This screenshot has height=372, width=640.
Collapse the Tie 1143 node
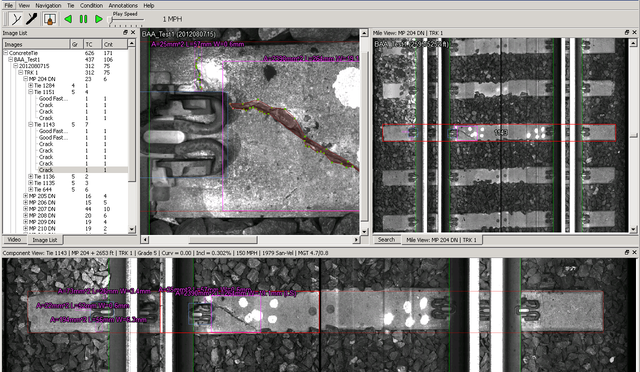coord(31,125)
